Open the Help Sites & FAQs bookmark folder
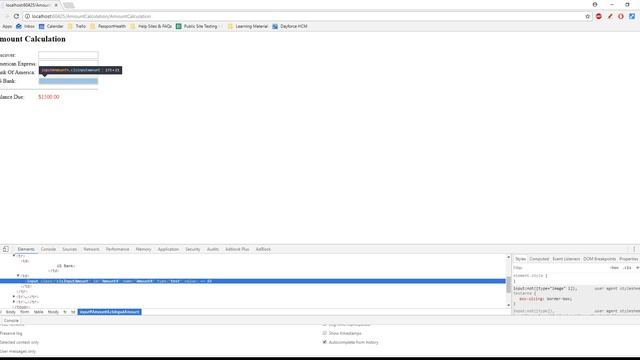Image resolution: width=640 pixels, height=360 pixels. [x=151, y=26]
